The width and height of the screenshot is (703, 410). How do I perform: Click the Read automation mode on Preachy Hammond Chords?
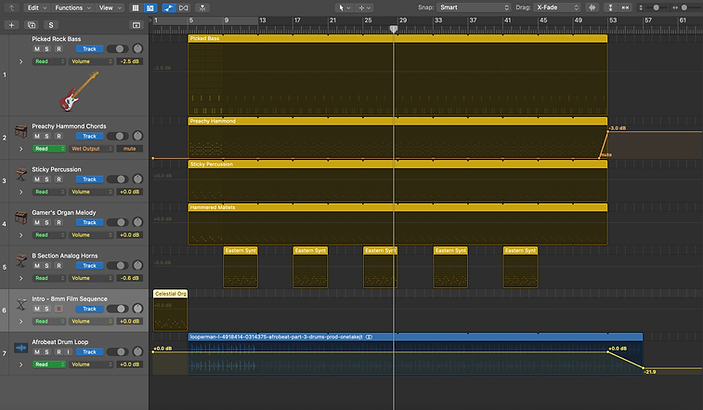point(48,148)
